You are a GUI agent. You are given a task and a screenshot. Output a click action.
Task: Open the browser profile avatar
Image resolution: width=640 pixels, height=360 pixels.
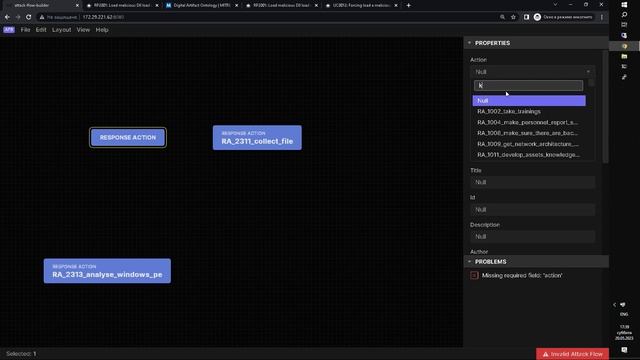pyautogui.click(x=538, y=17)
